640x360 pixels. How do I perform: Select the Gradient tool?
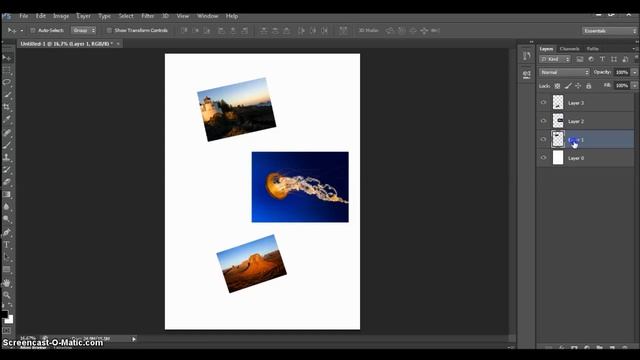click(7, 195)
